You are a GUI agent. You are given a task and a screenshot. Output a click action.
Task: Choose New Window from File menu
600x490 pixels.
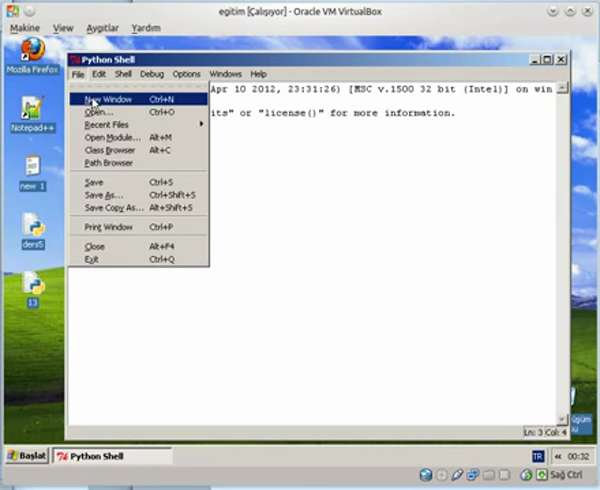coord(139,99)
